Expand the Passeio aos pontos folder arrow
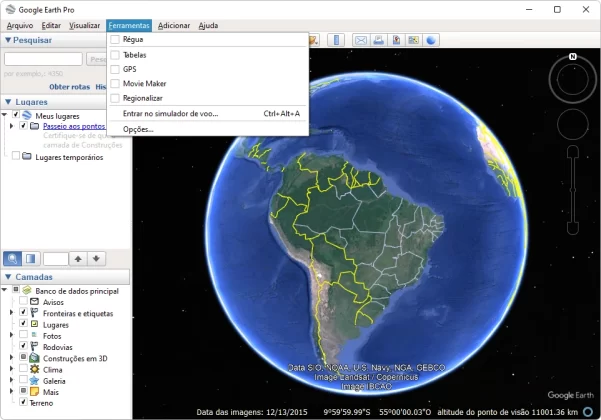 (11, 126)
